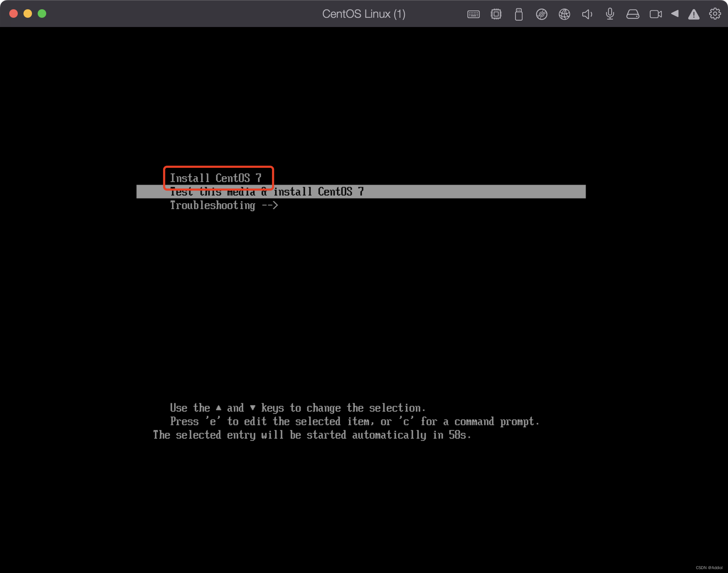
Task: Click the video camera icon
Action: point(655,14)
